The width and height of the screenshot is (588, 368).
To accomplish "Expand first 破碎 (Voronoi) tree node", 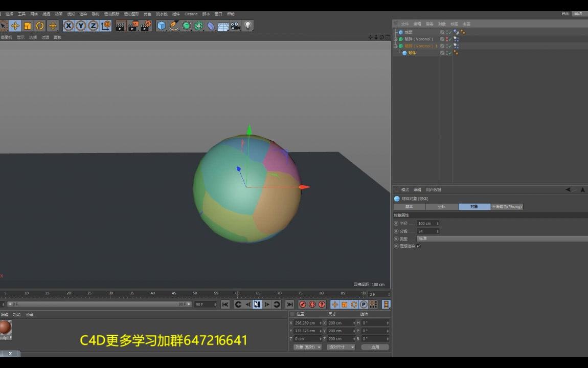I will (x=395, y=39).
